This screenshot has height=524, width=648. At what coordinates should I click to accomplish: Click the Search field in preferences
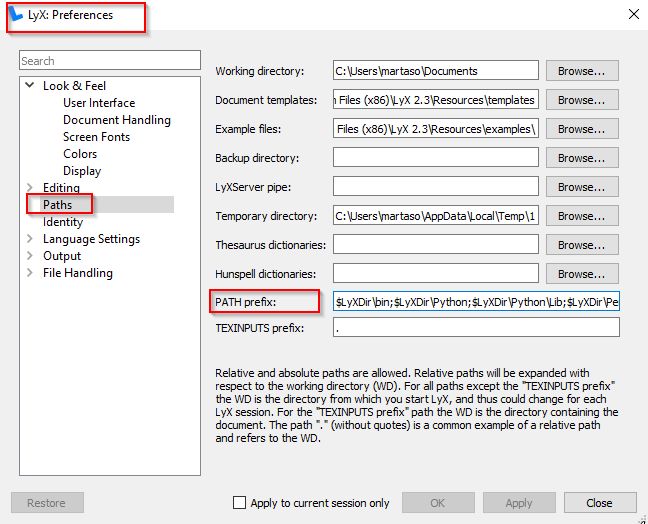(110, 61)
